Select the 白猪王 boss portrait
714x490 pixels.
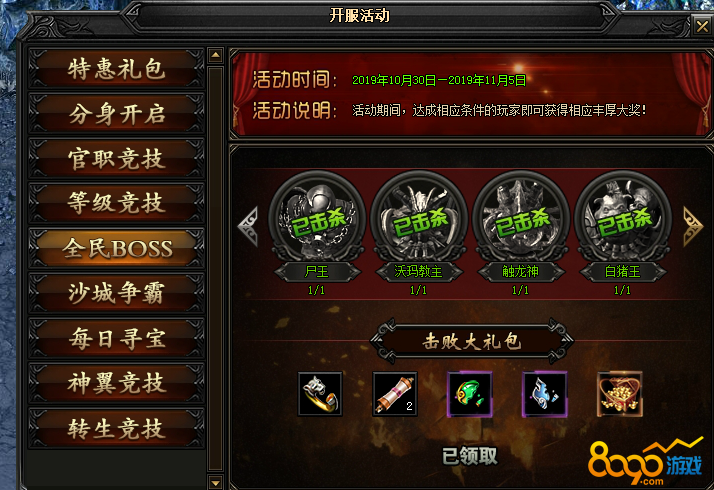[622, 215]
